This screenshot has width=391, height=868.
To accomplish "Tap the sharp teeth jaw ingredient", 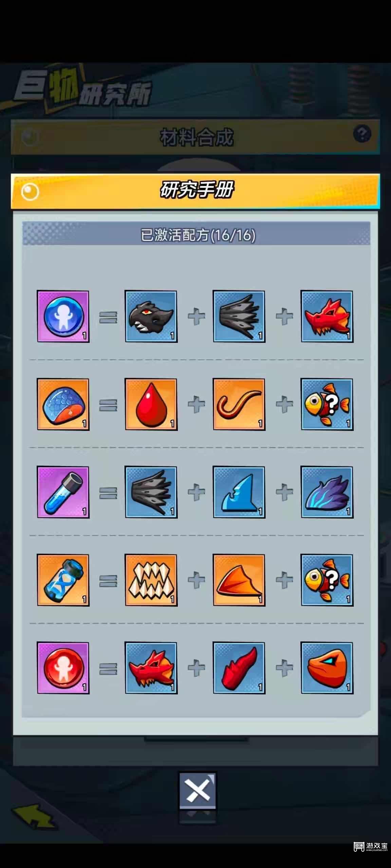I will click(151, 580).
